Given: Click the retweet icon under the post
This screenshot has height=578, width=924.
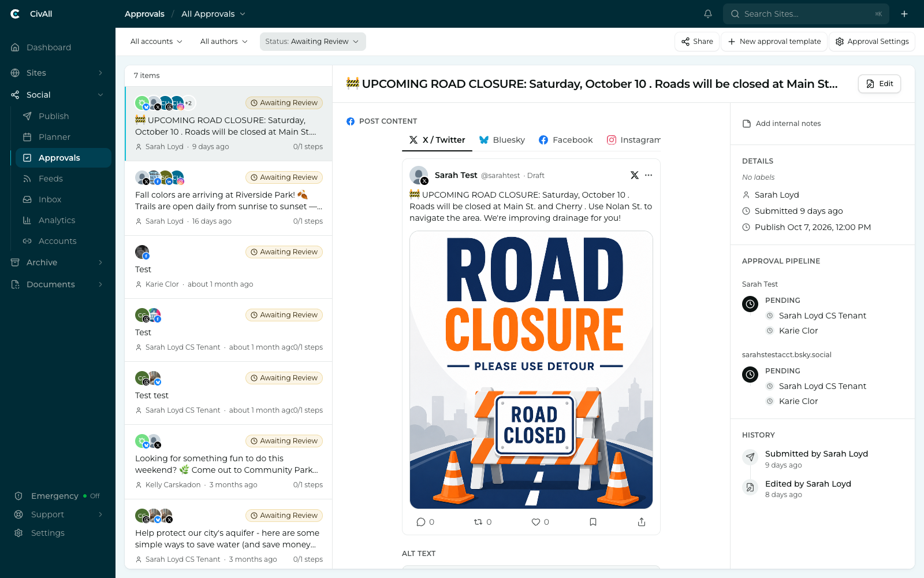Looking at the screenshot, I should [x=478, y=522].
